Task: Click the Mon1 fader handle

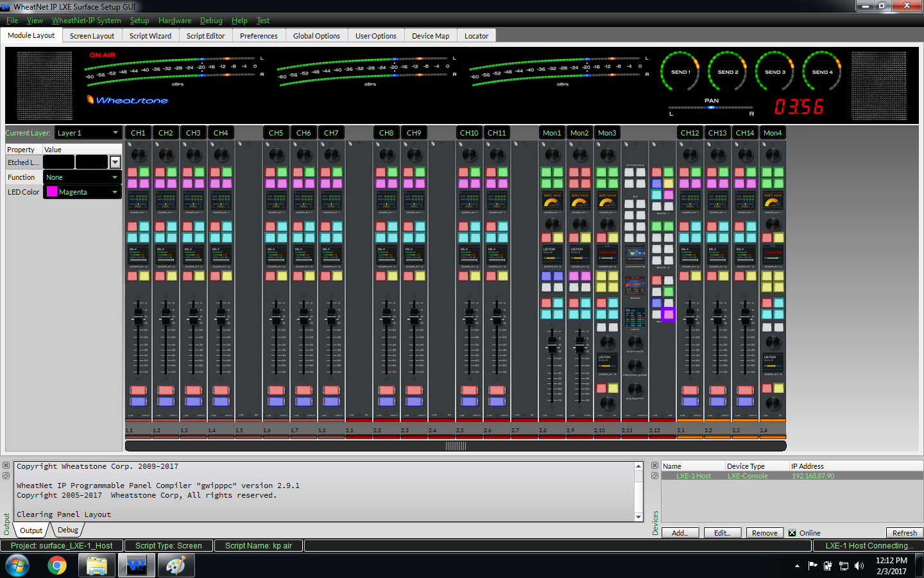Action: [x=552, y=346]
